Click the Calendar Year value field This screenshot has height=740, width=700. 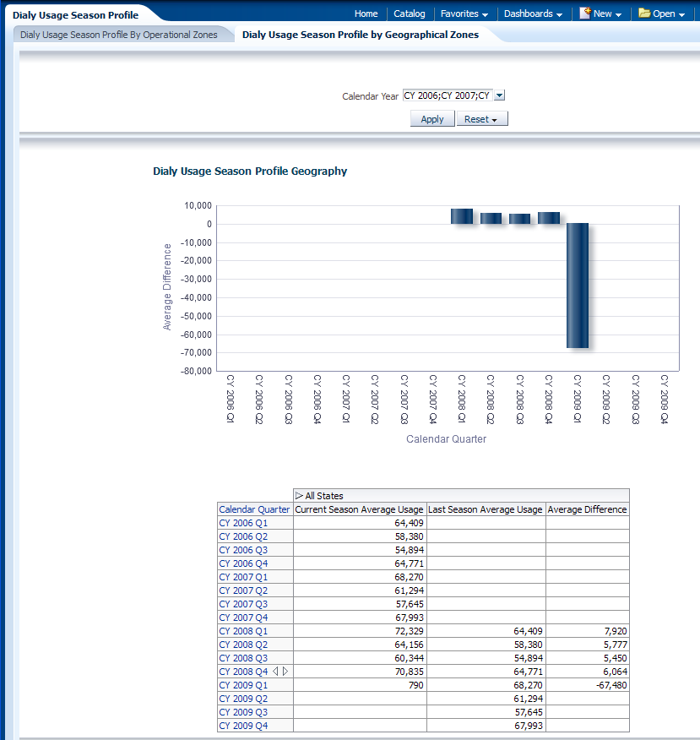coord(448,95)
